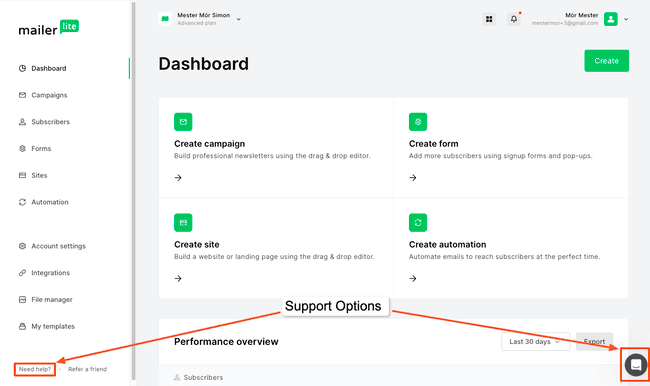Image resolution: width=650 pixels, height=386 pixels.
Task: Click the Mór Mester user name
Action: 582,15
